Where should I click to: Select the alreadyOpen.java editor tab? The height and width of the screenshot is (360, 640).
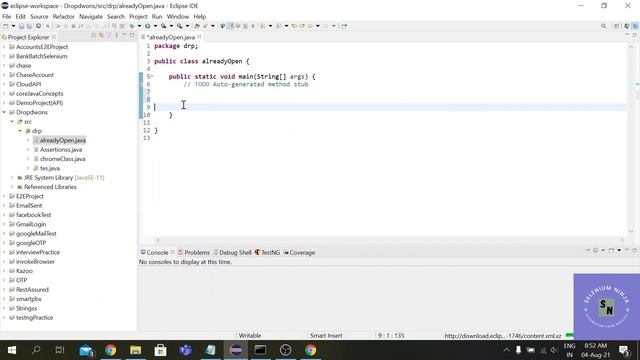(171, 37)
